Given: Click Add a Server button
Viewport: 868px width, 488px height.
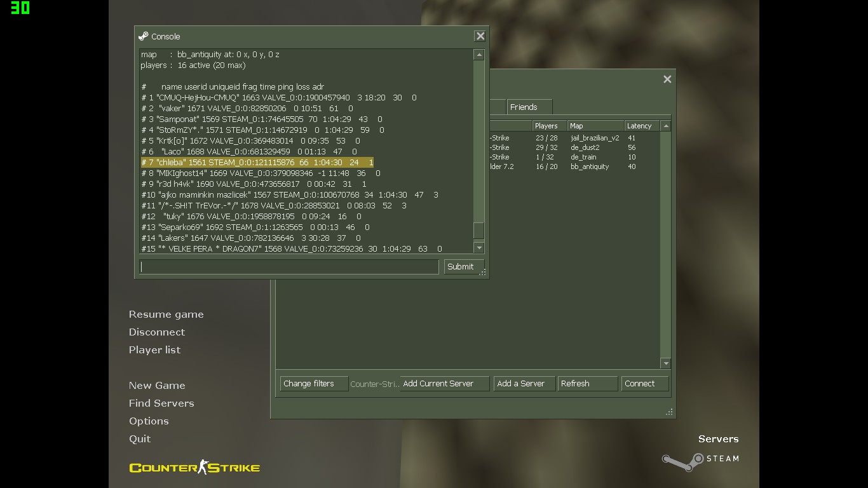Looking at the screenshot, I should [524, 384].
